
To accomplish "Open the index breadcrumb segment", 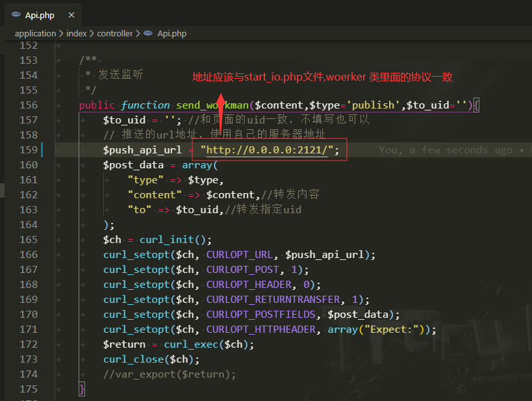I will pyautogui.click(x=77, y=34).
